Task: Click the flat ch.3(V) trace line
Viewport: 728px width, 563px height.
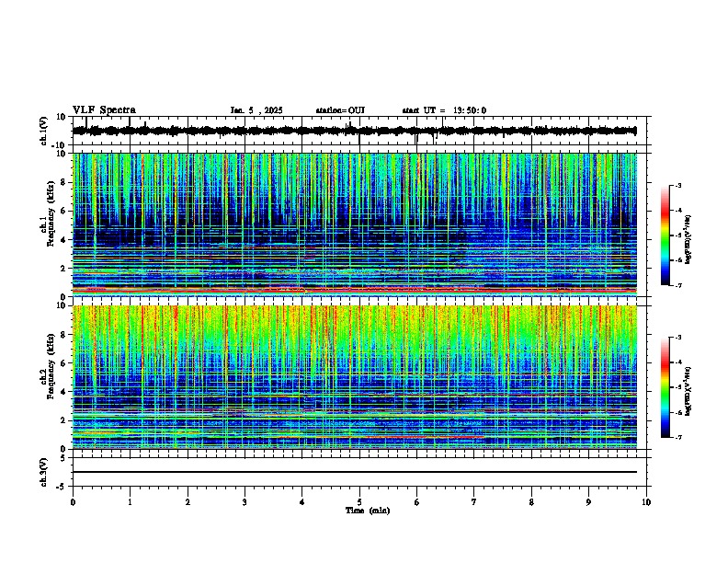Action: click(x=355, y=472)
